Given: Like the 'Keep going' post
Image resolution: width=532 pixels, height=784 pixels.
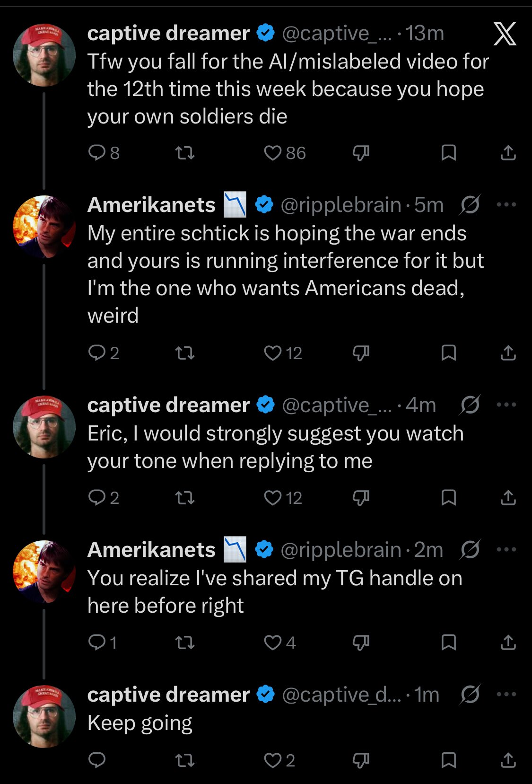Looking at the screenshot, I should click(x=273, y=760).
